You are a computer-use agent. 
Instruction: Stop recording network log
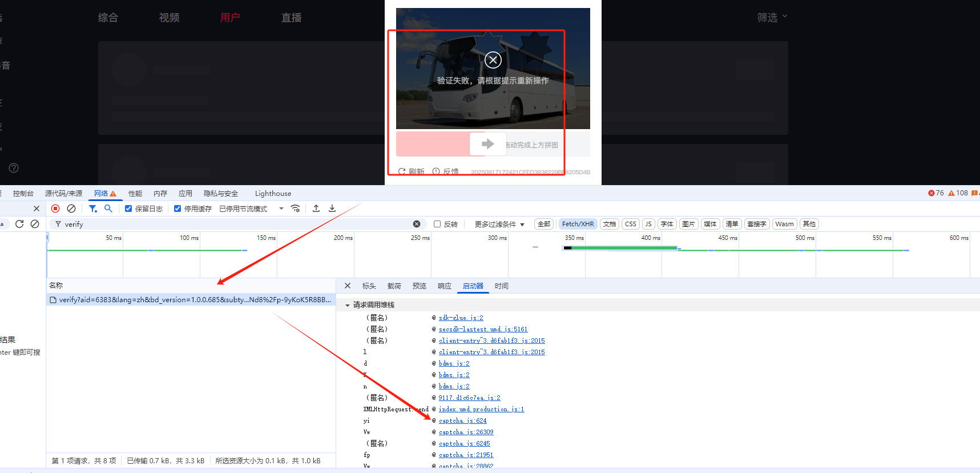point(55,209)
